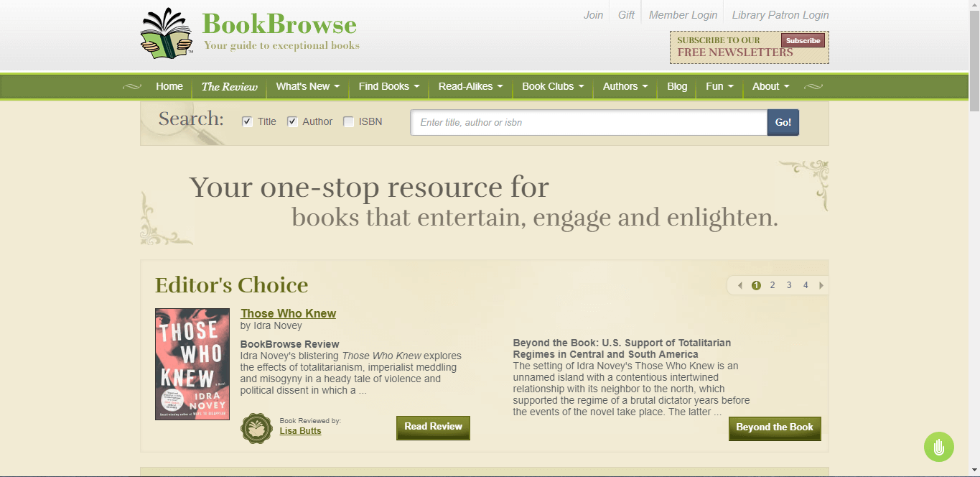Expand the Authors dropdown menu
Screen dimensions: 980x477
(x=625, y=86)
